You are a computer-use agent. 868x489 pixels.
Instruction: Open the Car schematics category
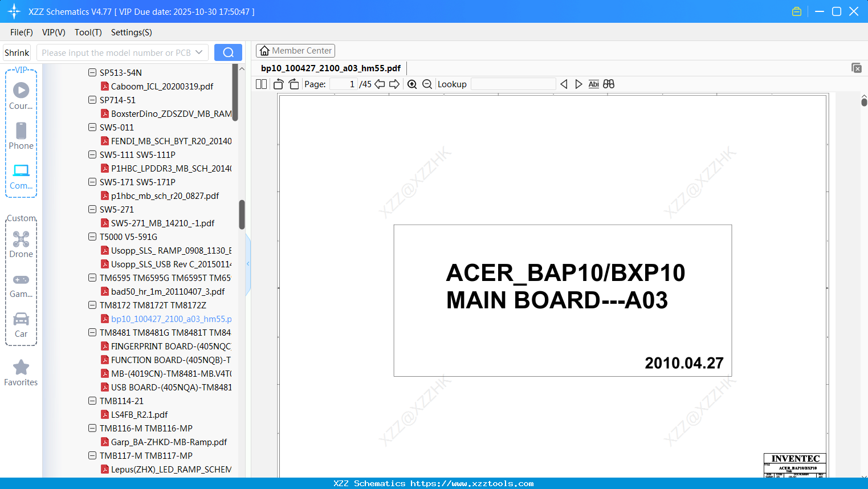point(21,325)
